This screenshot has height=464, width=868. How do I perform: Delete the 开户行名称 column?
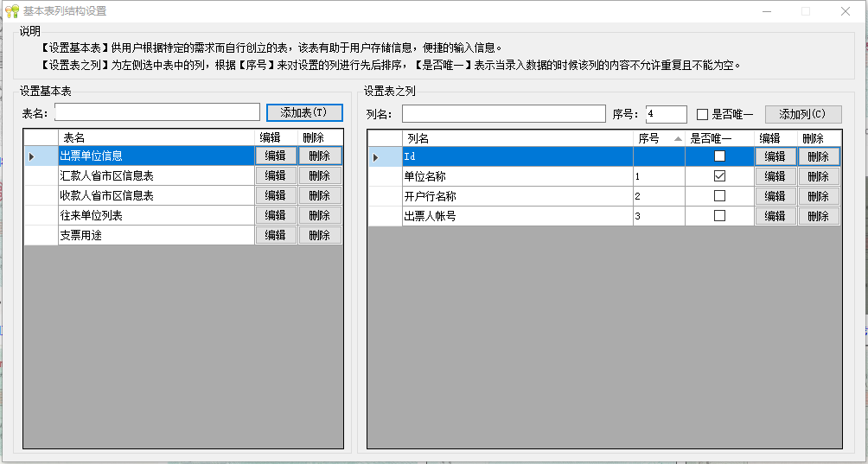(818, 196)
